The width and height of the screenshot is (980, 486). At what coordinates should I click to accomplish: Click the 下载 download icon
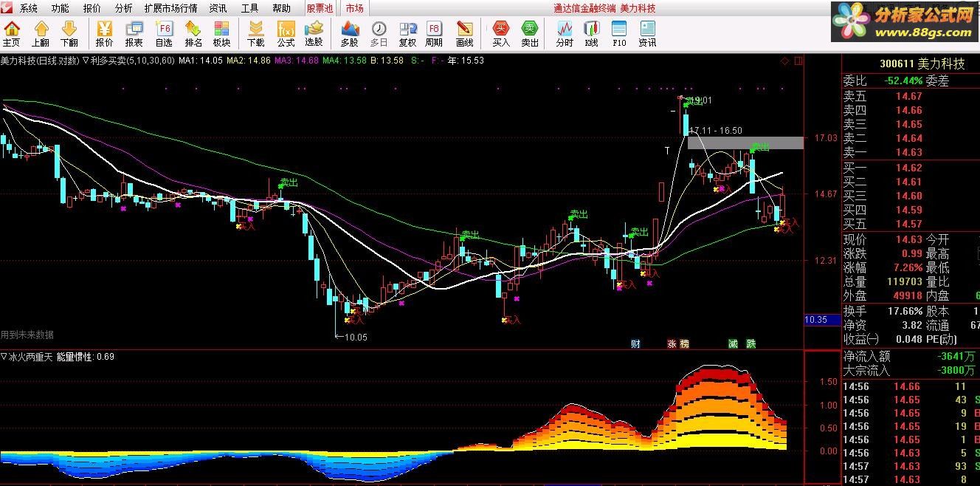pos(255,34)
